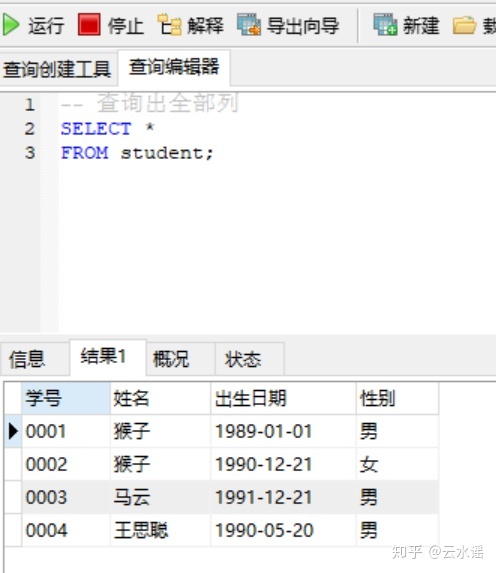The width and height of the screenshot is (496, 573).
Task: Click the 出生日期 column header
Action: (x=283, y=398)
